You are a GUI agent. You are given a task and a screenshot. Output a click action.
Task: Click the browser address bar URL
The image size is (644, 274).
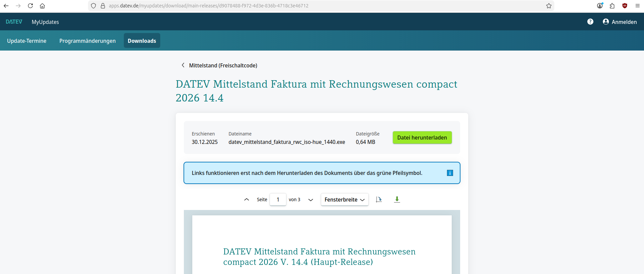208,6
